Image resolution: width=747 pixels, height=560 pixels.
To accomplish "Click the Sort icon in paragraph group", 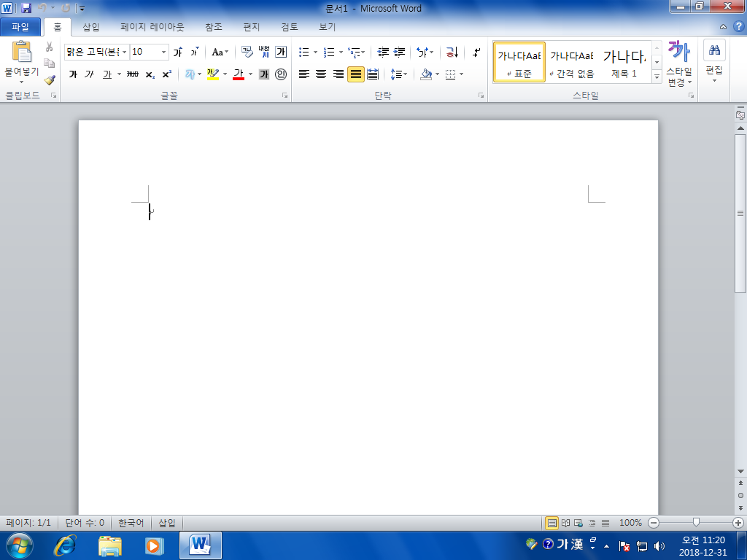I will 452,52.
